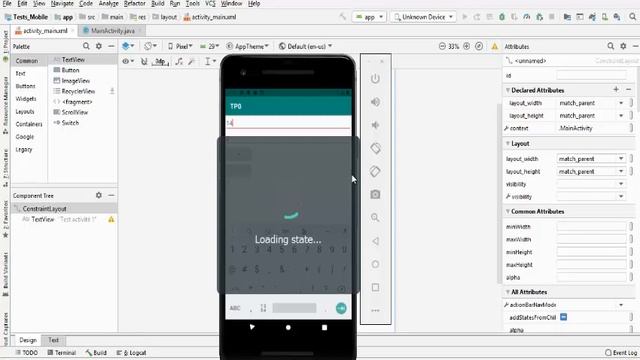
Task: Open Attributes panel settings gear
Action: click(x=623, y=46)
